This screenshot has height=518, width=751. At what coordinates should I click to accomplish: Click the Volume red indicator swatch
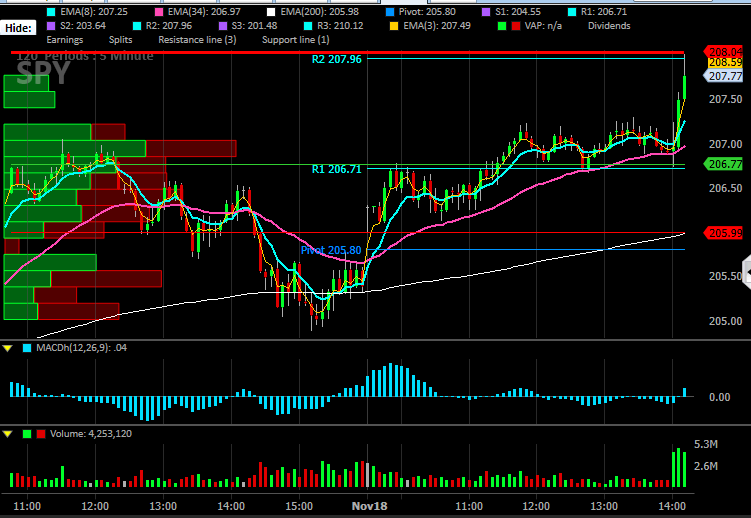[x=41, y=434]
